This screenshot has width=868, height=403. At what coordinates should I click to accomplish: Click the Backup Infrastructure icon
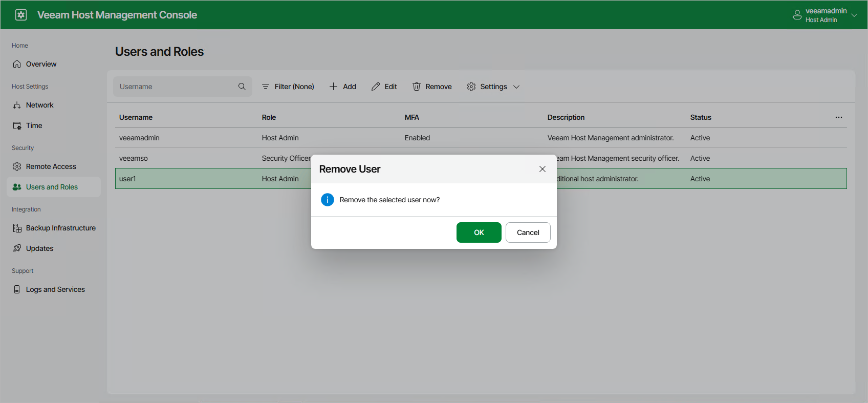[x=17, y=228]
